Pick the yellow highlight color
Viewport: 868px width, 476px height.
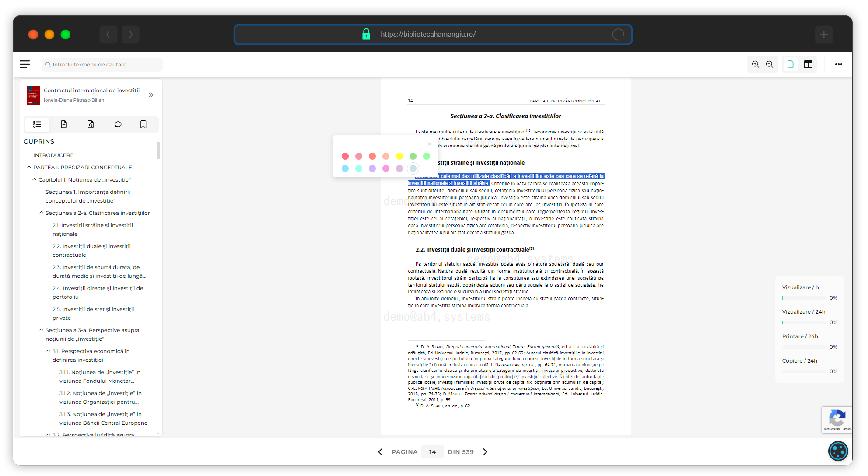tap(399, 156)
